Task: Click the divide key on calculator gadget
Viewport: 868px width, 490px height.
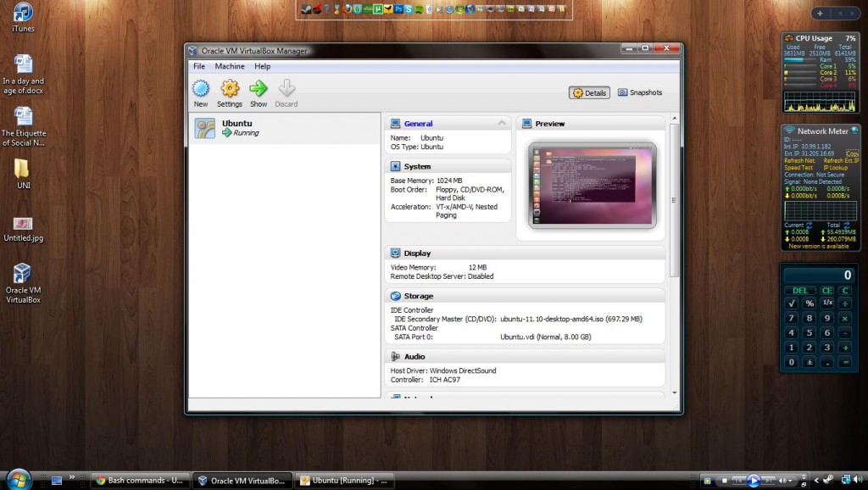Action: [845, 303]
